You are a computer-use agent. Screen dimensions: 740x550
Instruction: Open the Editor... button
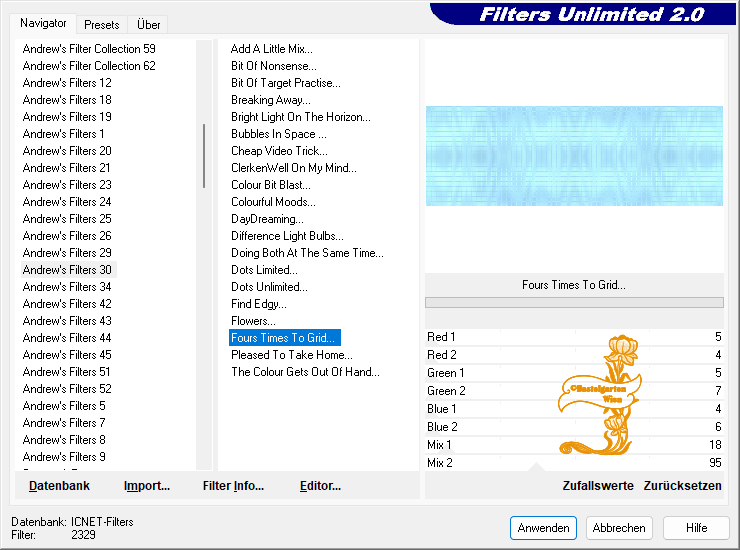(x=320, y=486)
